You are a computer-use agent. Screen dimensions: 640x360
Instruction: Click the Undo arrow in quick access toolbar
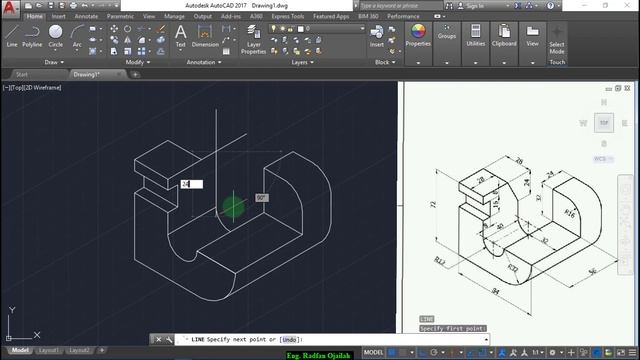coord(84,6)
